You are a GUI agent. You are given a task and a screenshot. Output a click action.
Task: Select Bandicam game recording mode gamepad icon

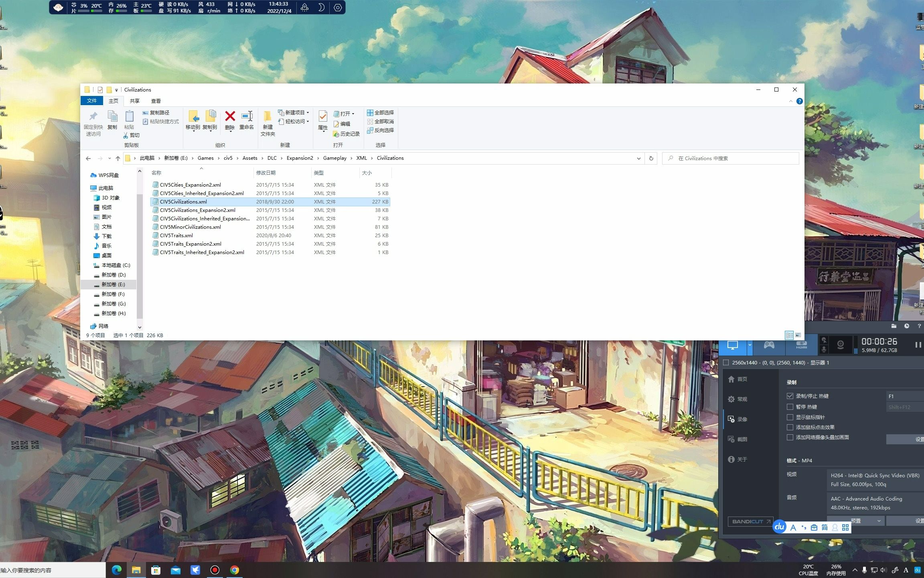coord(769,345)
